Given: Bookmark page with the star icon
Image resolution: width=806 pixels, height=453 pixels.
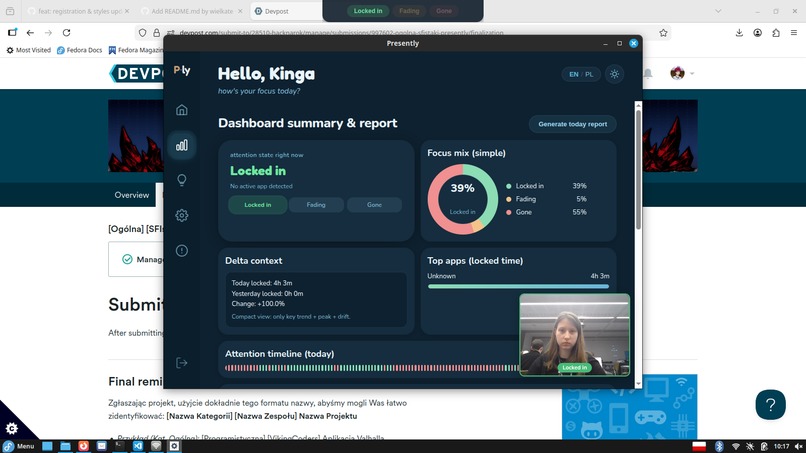Looking at the screenshot, I should [663, 33].
